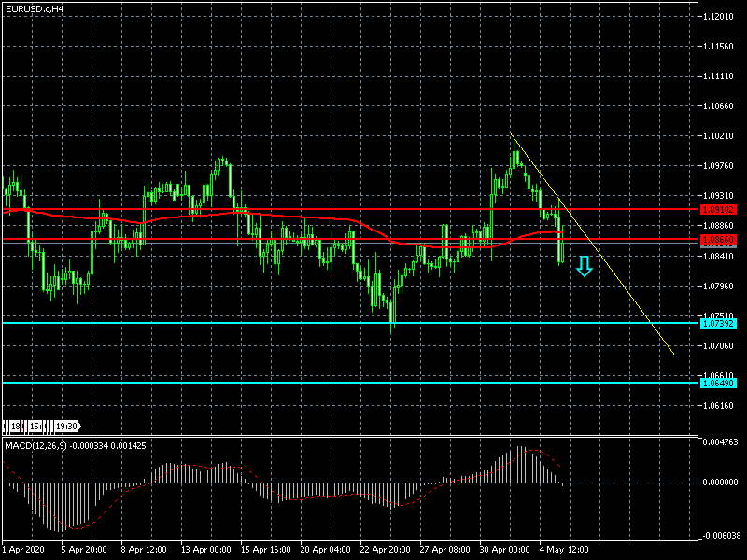Click the 13 Apr 00:00 time label
Screen dimensions: 747x560
tap(204, 550)
